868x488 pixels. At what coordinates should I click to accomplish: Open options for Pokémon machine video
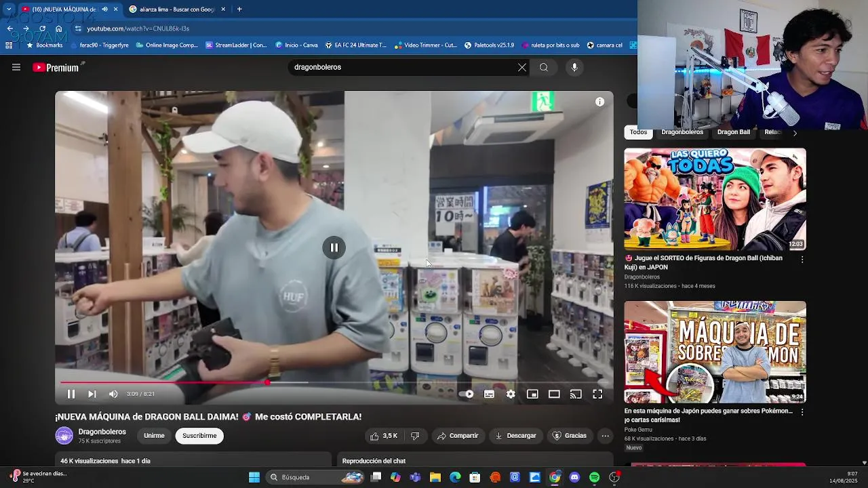click(802, 411)
